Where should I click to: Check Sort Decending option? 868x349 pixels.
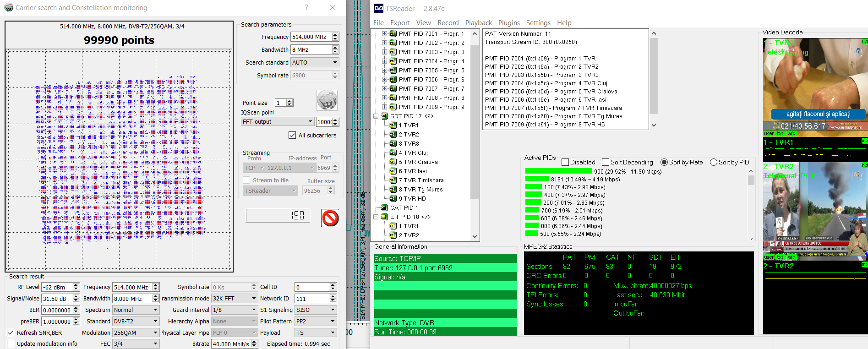[606, 162]
